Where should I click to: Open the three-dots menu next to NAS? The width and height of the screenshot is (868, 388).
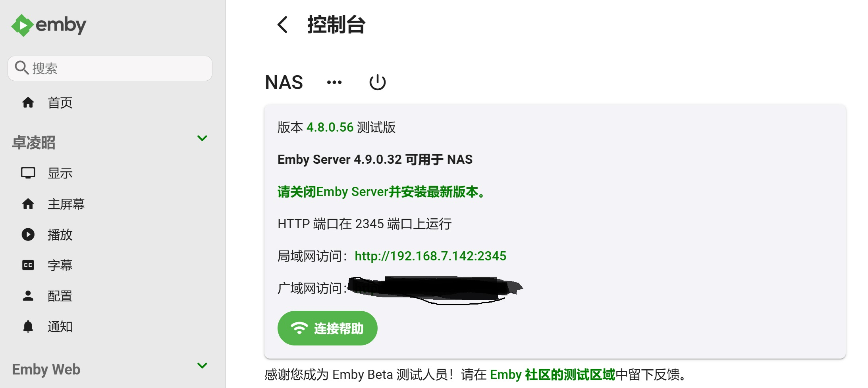coord(334,82)
